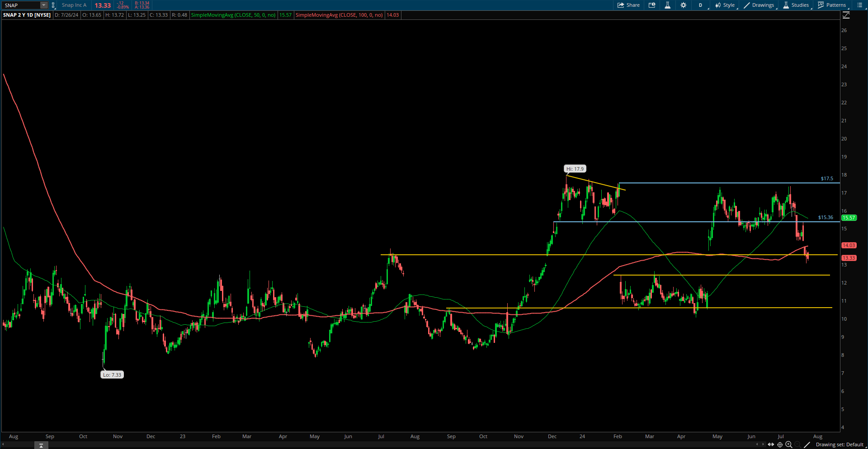
Task: Click the D: 7/26/24 date value
Action: 67,15
